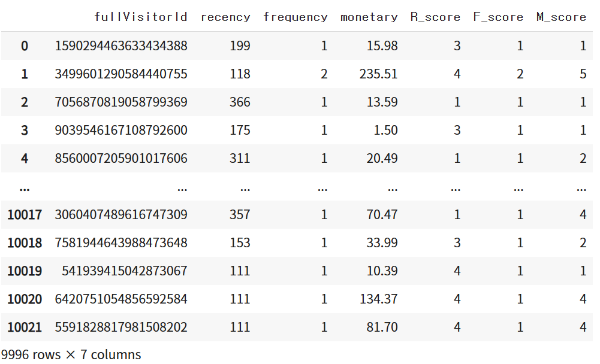This screenshot has width=600, height=364.
Task: Click row index 2 label
Action: pyautogui.click(x=25, y=102)
